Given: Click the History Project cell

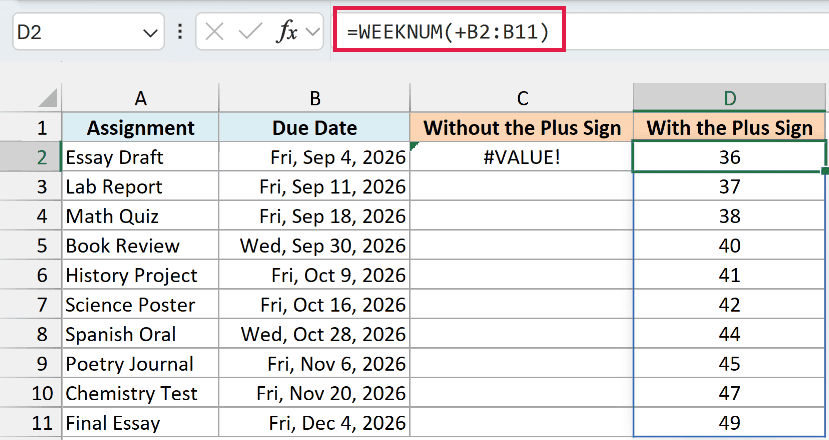Looking at the screenshot, I should [140, 276].
